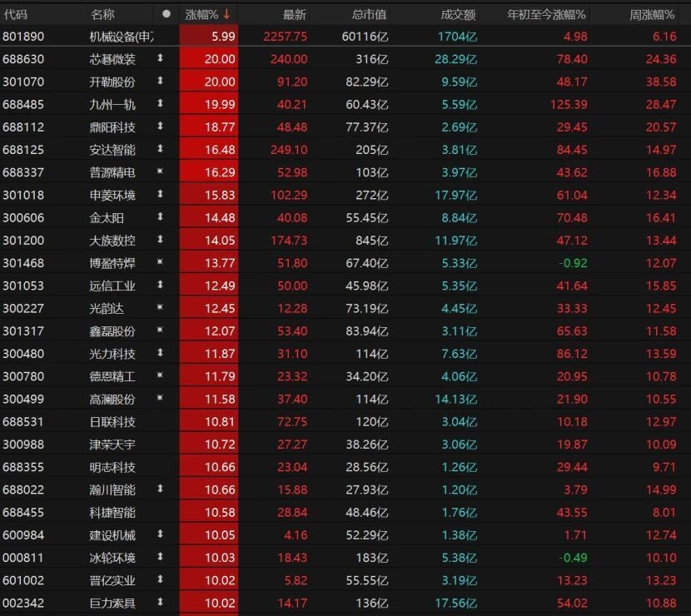Sort by the 代码 column header
The height and width of the screenshot is (616, 691).
coord(16,14)
